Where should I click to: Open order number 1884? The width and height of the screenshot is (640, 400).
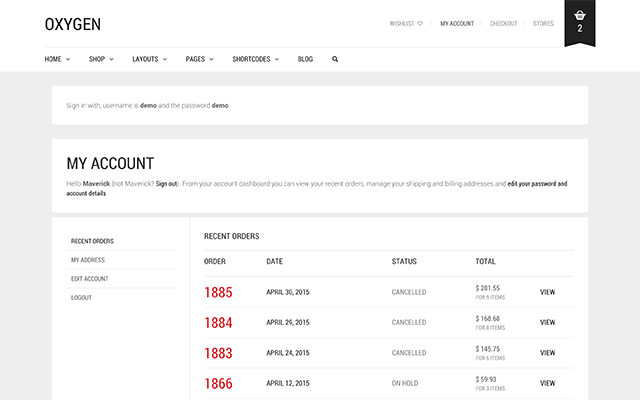point(218,323)
